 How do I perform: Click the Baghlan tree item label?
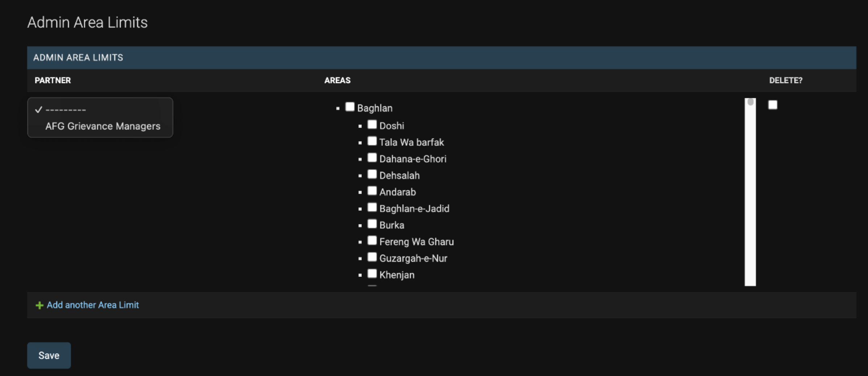(x=375, y=108)
